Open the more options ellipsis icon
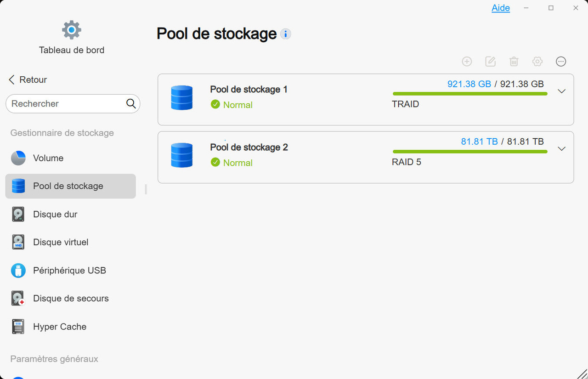Screen dimensions: 588x379 [561, 62]
